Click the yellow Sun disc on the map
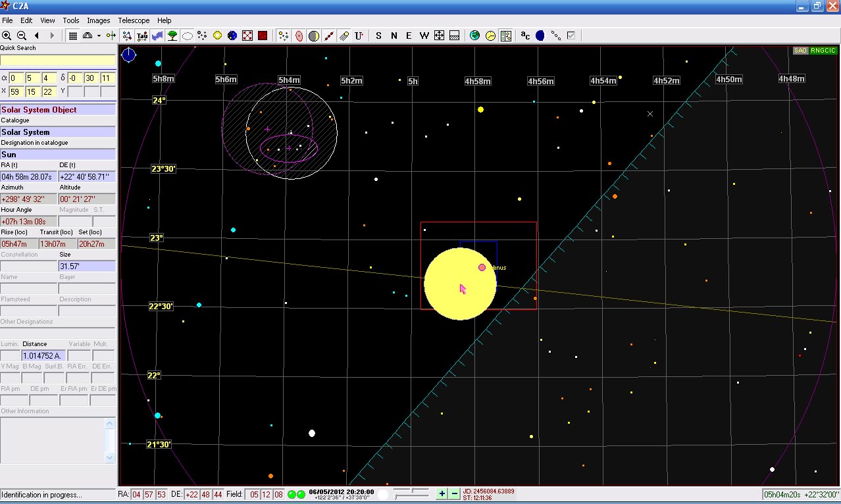Screen dimensions: 841x504 460,284
